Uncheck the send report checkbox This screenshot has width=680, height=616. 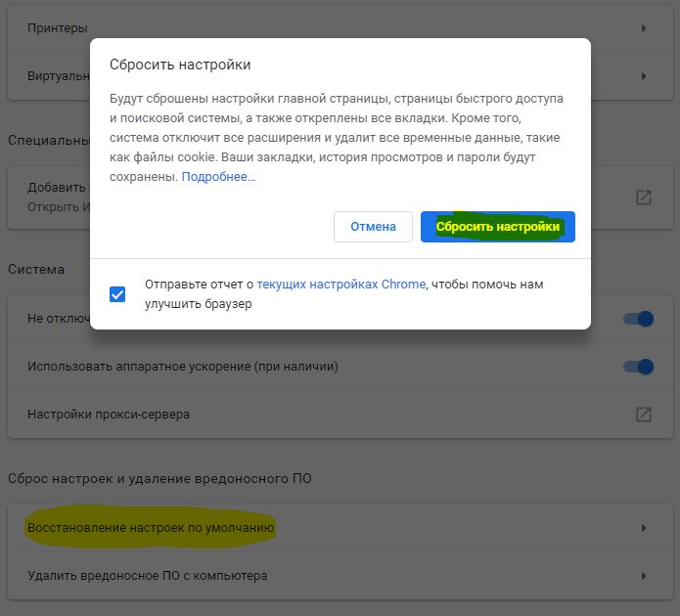[x=117, y=294]
